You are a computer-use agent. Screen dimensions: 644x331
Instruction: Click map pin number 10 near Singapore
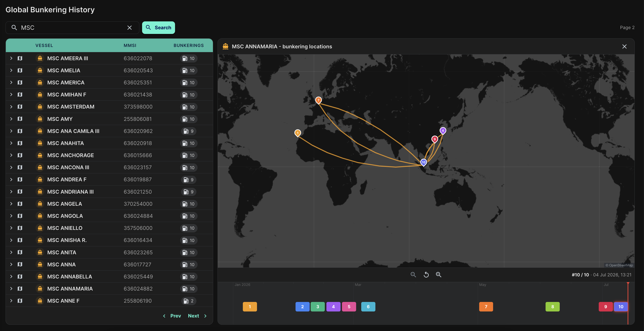tap(423, 162)
